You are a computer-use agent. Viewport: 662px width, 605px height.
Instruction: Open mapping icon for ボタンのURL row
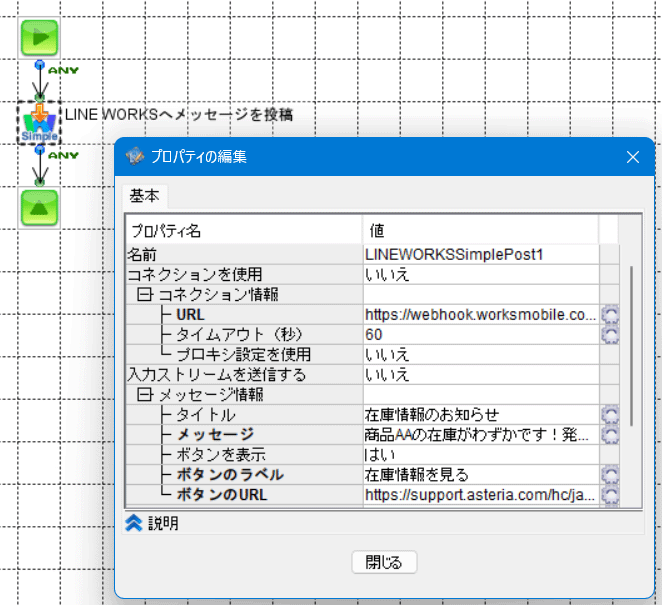point(610,495)
